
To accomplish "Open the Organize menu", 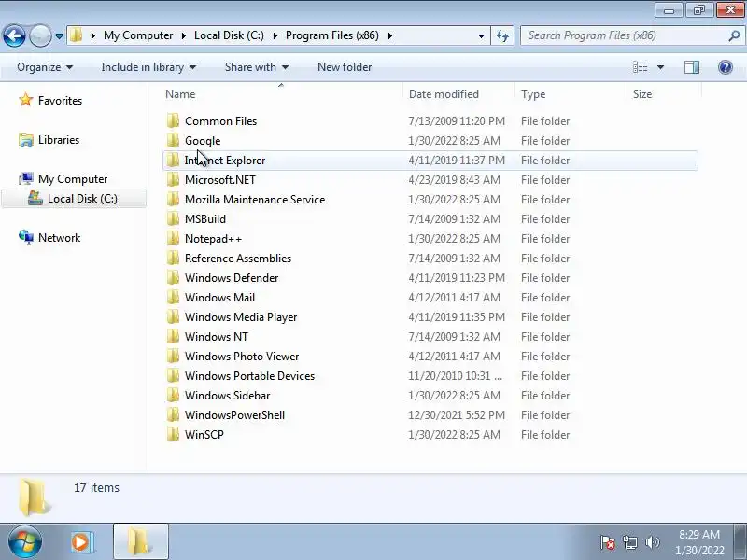I will [45, 67].
